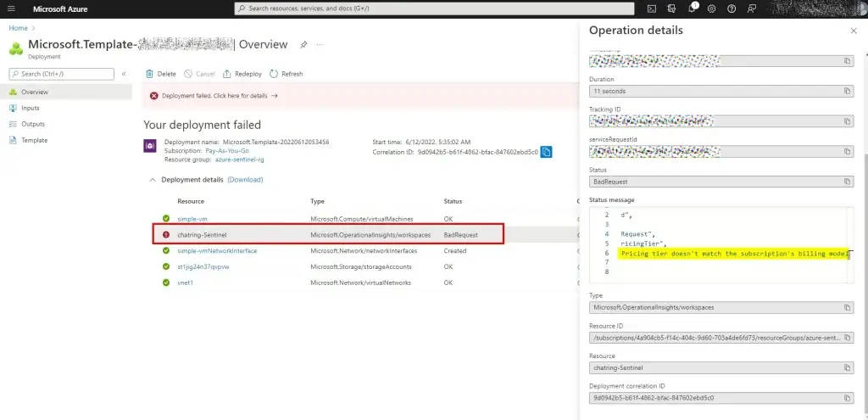
Task: Click the Status message code box
Action: (x=721, y=245)
